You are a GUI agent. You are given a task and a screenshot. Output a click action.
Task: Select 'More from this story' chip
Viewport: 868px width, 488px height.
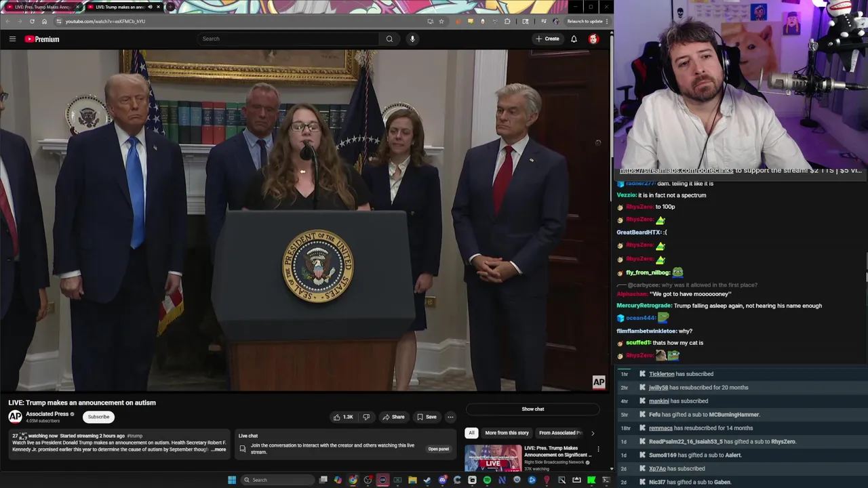tap(507, 432)
